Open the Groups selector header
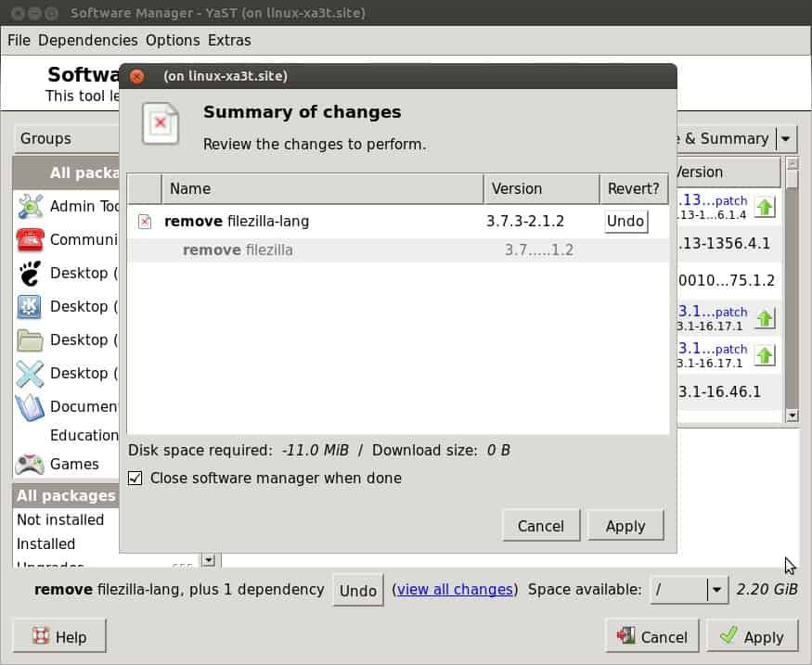 point(68,139)
